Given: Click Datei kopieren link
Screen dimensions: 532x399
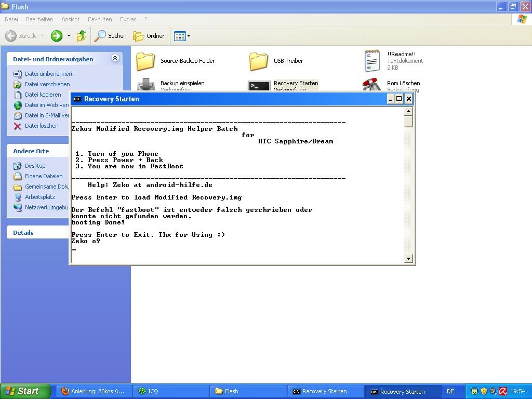Looking at the screenshot, I should [x=43, y=95].
